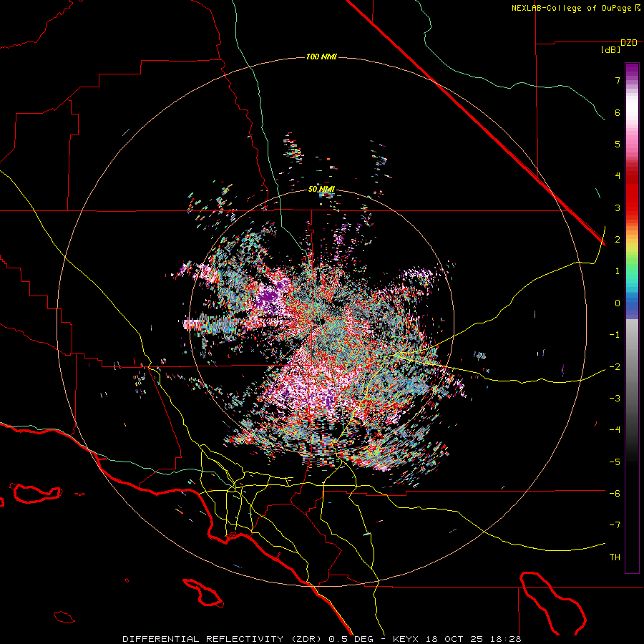Click the 'DIFFERENTIAL REFLECTIVITY (ZDR)' caption text
Viewport: 644px width, 644px height.
pos(223,639)
